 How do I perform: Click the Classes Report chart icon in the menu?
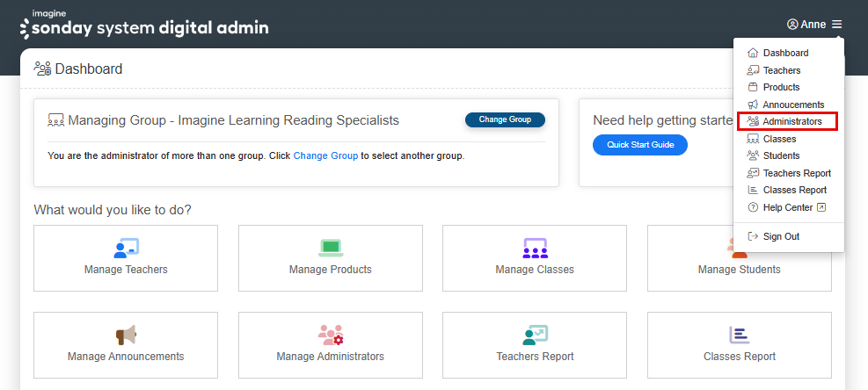tap(753, 190)
